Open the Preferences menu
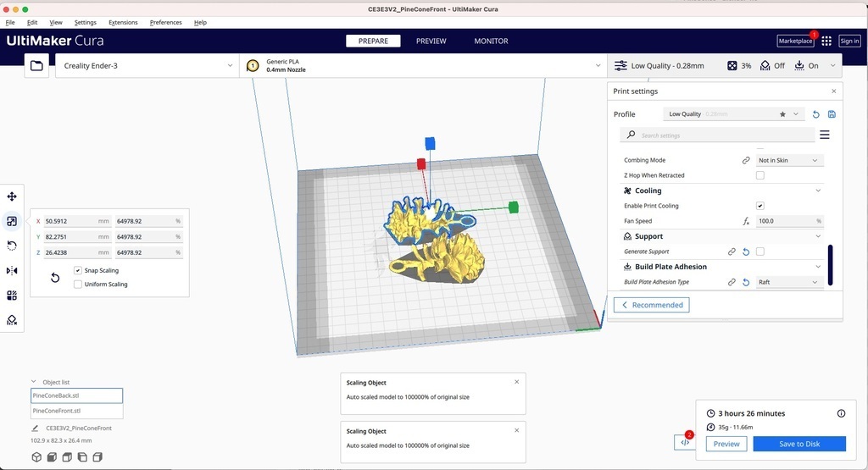This screenshot has height=470, width=868. 165,23
